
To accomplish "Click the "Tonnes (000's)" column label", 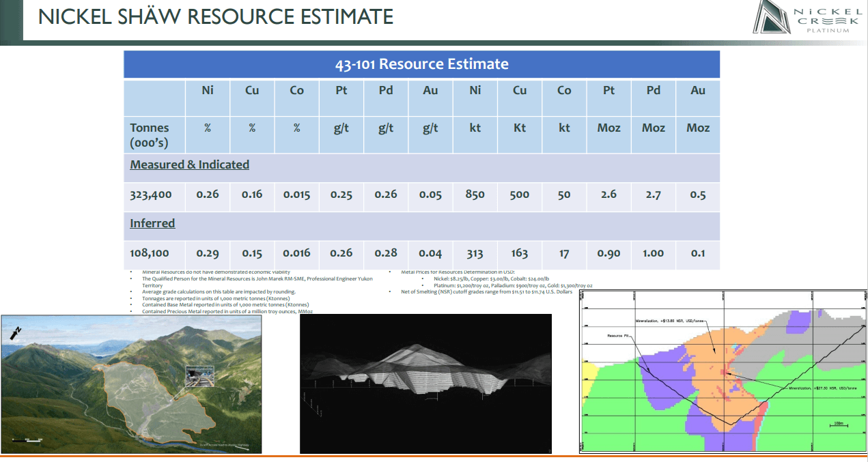I will pos(150,135).
